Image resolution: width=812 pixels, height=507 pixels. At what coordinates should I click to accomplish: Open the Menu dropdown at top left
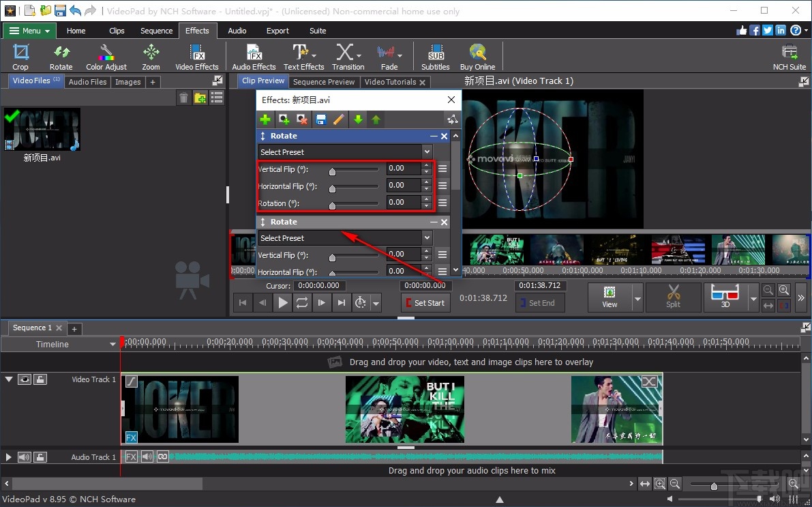pyautogui.click(x=29, y=30)
